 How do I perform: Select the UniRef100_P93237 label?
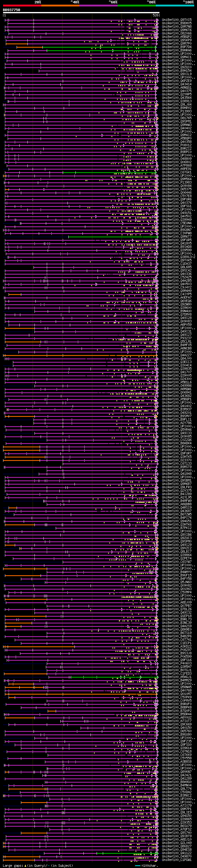coord(177,338)
